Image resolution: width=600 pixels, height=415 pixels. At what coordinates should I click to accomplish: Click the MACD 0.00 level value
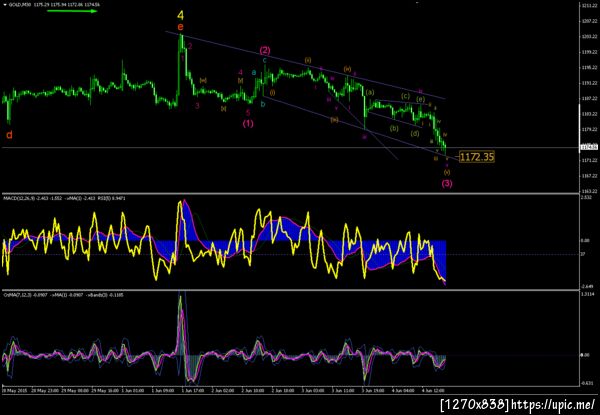click(587, 241)
